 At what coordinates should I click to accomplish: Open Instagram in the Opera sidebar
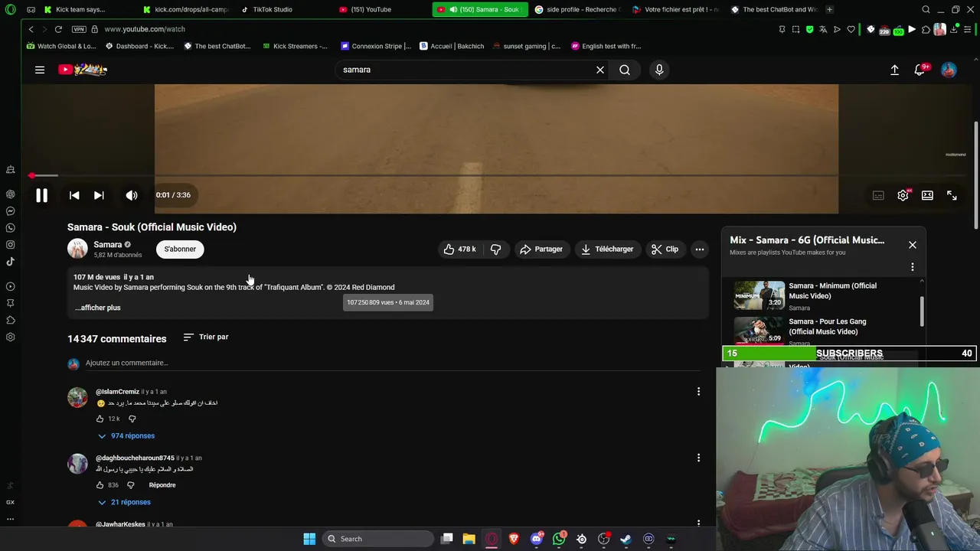[11, 245]
